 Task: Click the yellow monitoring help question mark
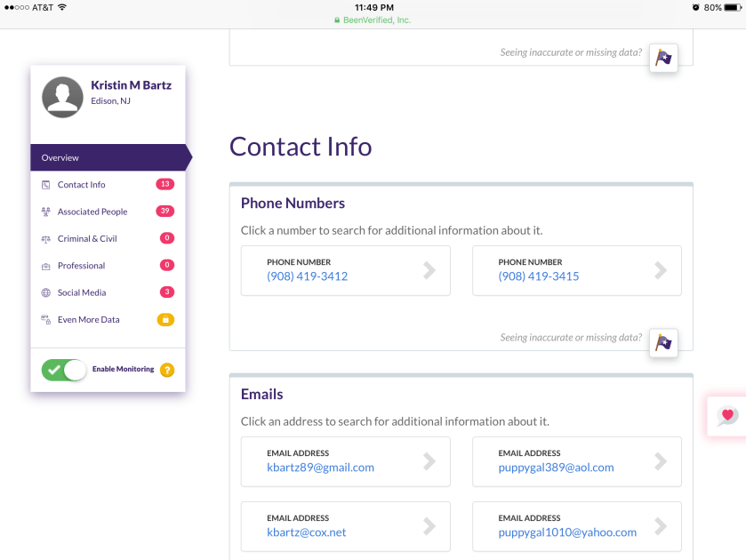[x=166, y=370]
